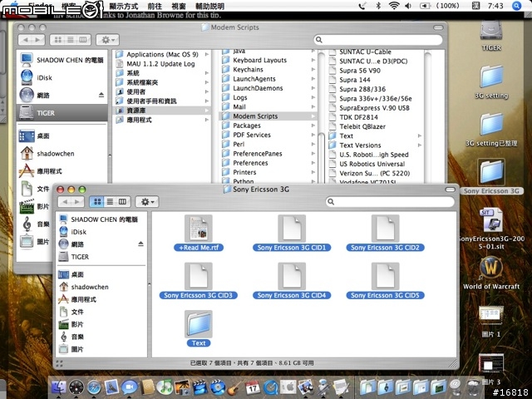Screen dimensions: 532x399
Task: Switch Sony Ericsson 3G window to list view
Action: [110, 202]
